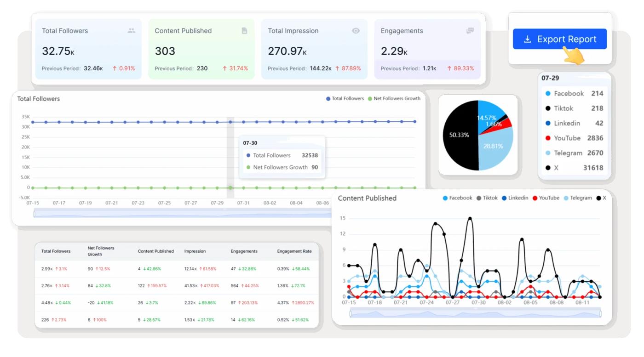This screenshot has height=357, width=644.
Task: Click the Facebook 214 row in the 07-29 list
Action: point(574,93)
